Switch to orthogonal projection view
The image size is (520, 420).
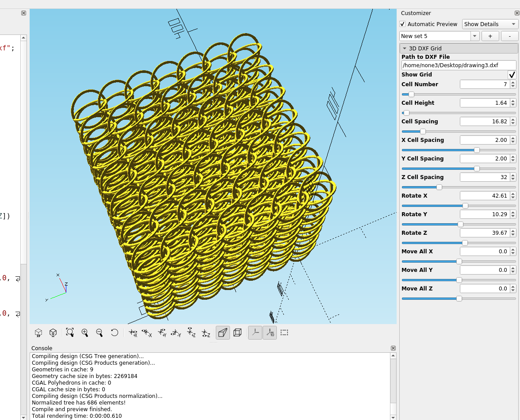coord(237,332)
